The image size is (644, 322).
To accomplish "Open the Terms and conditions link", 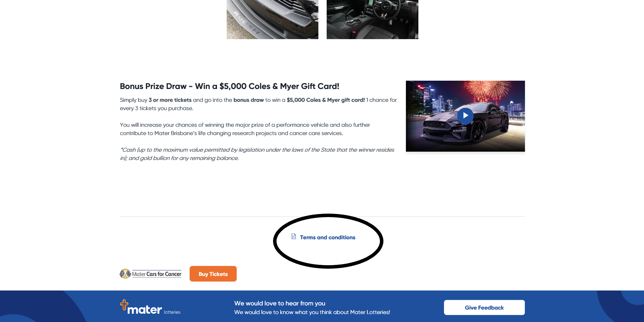I will point(327,238).
